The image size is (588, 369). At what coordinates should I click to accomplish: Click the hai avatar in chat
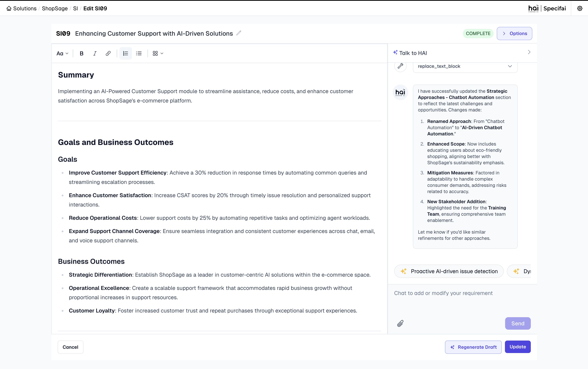click(400, 92)
